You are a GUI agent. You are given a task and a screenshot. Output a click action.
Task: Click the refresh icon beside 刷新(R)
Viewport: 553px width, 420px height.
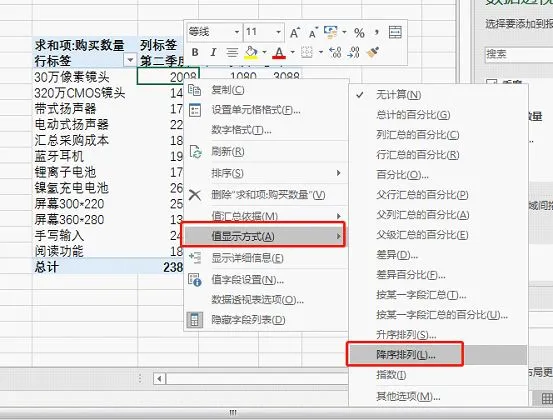(x=195, y=152)
